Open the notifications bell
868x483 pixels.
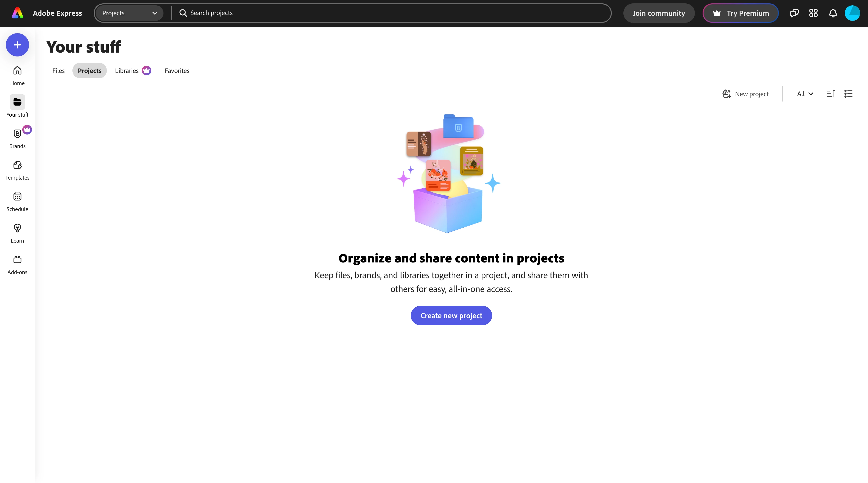pos(833,13)
